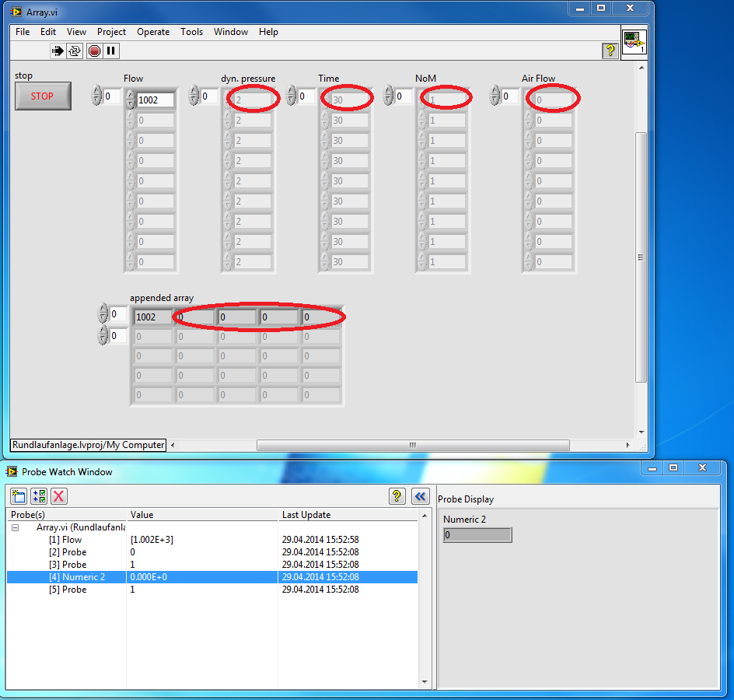Collapse Probe Display with double-arrow button
Viewport: 734px width, 700px height.
coord(421,496)
